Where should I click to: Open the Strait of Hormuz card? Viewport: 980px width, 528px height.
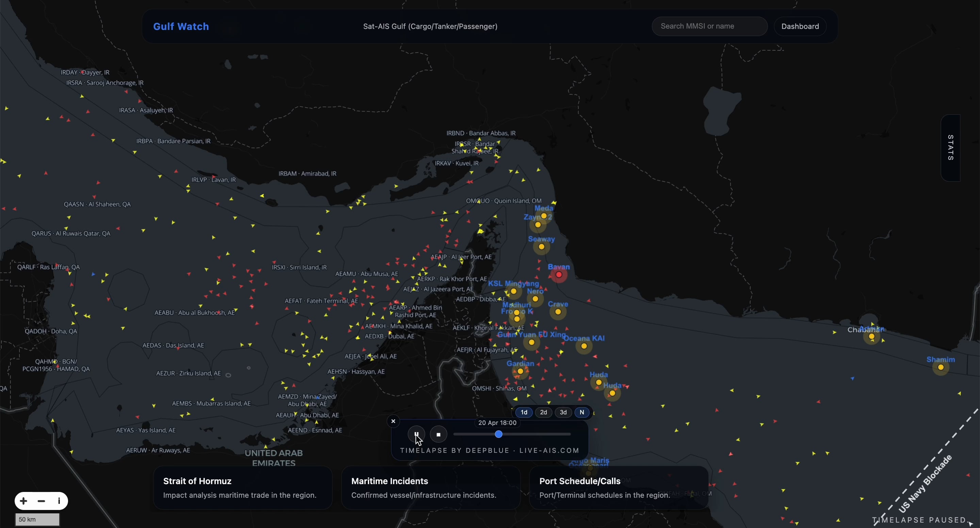pyautogui.click(x=242, y=488)
